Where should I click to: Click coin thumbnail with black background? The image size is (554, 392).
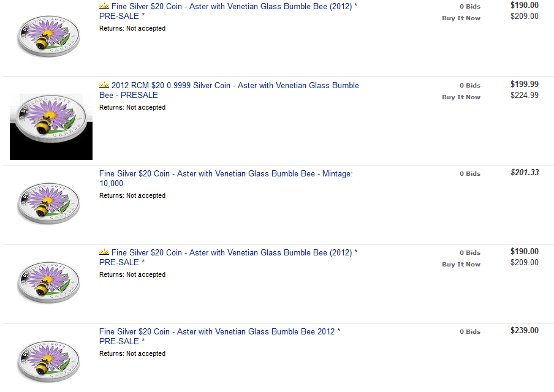[x=51, y=127]
